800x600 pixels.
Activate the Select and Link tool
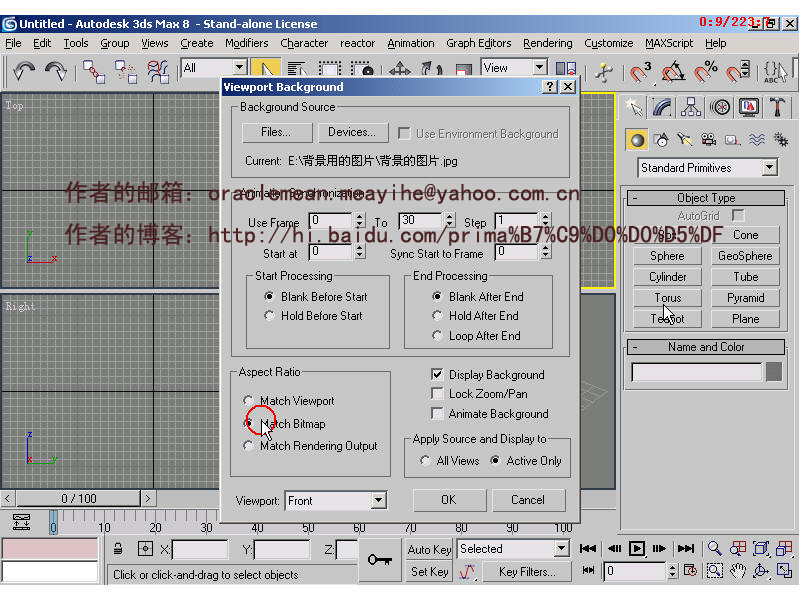(94, 71)
